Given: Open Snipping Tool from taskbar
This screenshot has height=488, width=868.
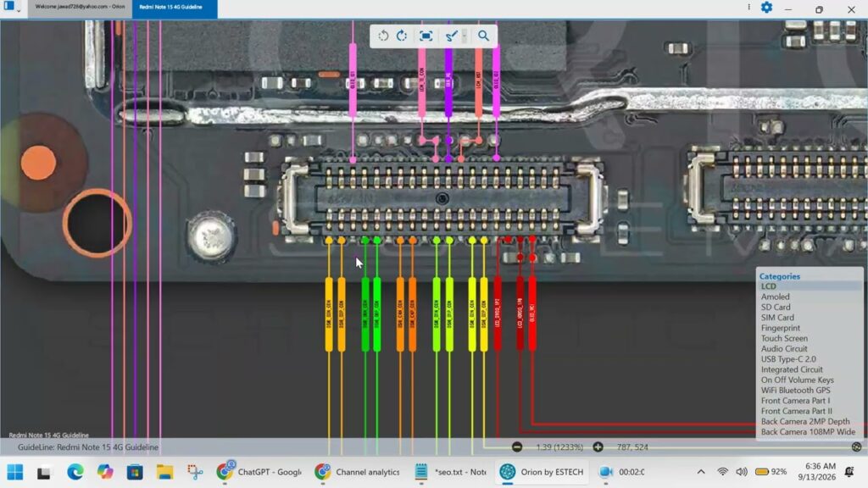Looking at the screenshot, I should tap(195, 472).
